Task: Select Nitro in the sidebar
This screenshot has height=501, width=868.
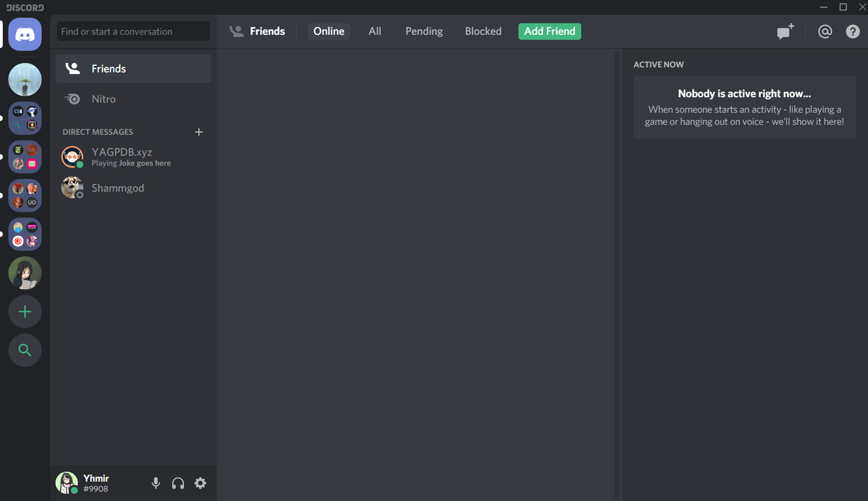Action: (x=133, y=99)
